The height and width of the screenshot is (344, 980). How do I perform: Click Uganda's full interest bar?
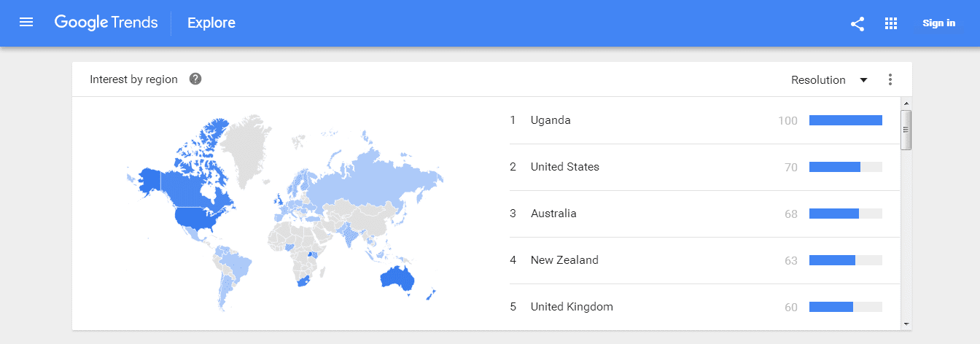tap(846, 120)
